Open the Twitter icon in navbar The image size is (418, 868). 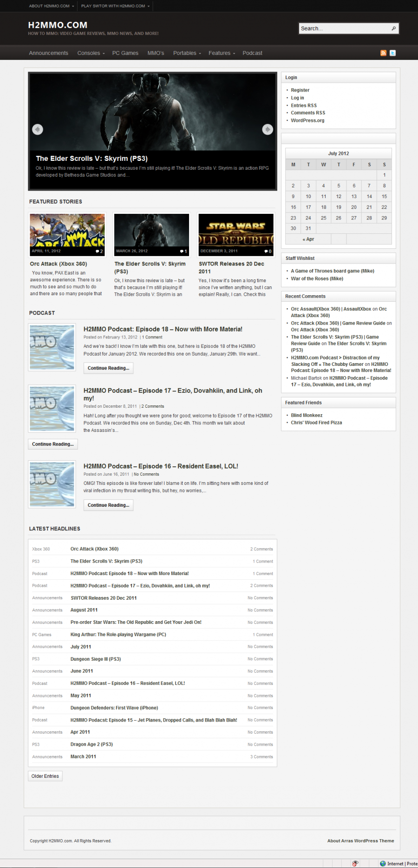pyautogui.click(x=392, y=53)
